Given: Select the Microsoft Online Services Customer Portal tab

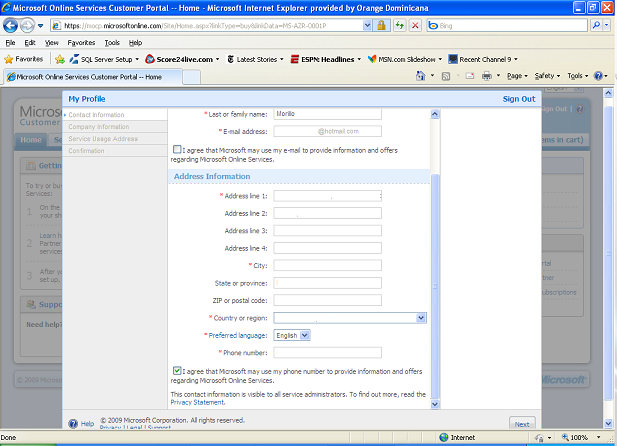Looking at the screenshot, I should pos(93,77).
